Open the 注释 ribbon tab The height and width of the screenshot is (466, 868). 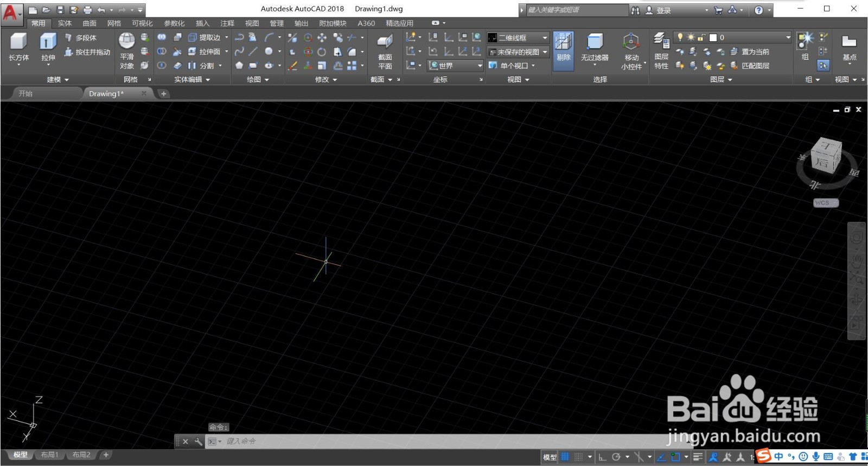[x=227, y=23]
